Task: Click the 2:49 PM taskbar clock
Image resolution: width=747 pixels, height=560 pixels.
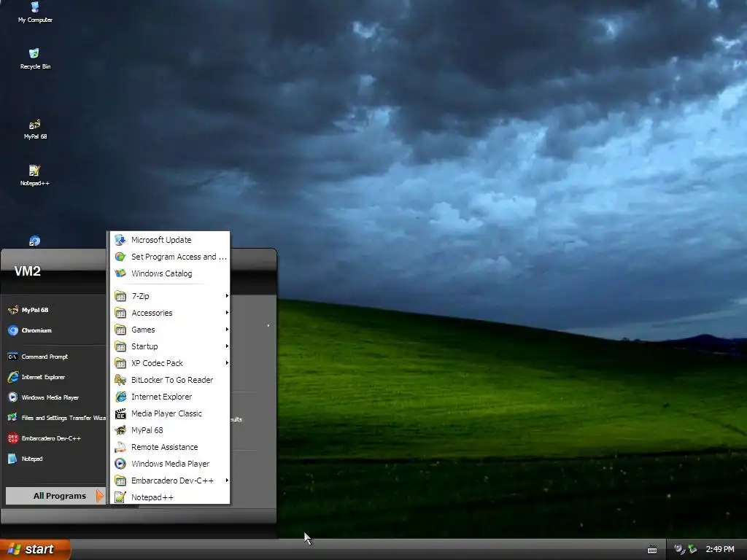Action: [720, 550]
